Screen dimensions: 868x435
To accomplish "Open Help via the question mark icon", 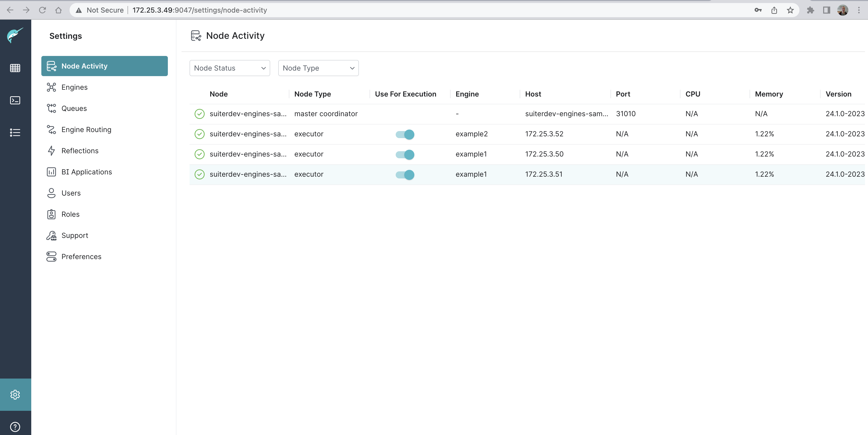I will (15, 426).
